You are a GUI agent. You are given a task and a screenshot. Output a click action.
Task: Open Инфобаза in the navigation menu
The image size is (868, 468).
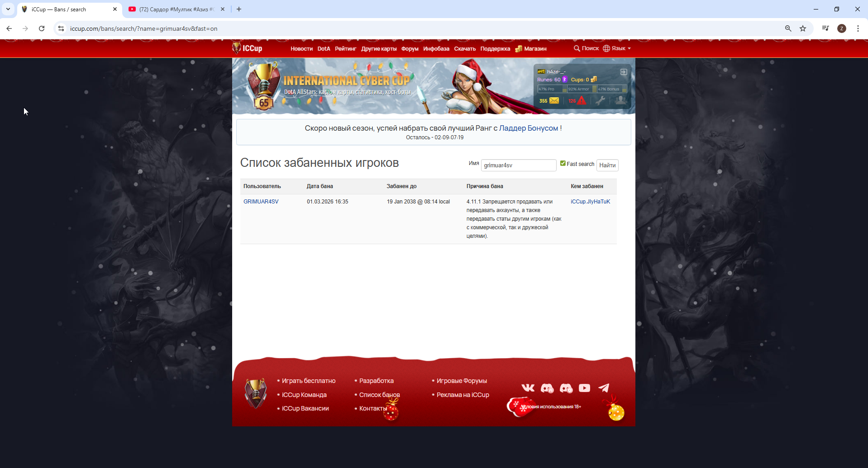[x=436, y=49]
